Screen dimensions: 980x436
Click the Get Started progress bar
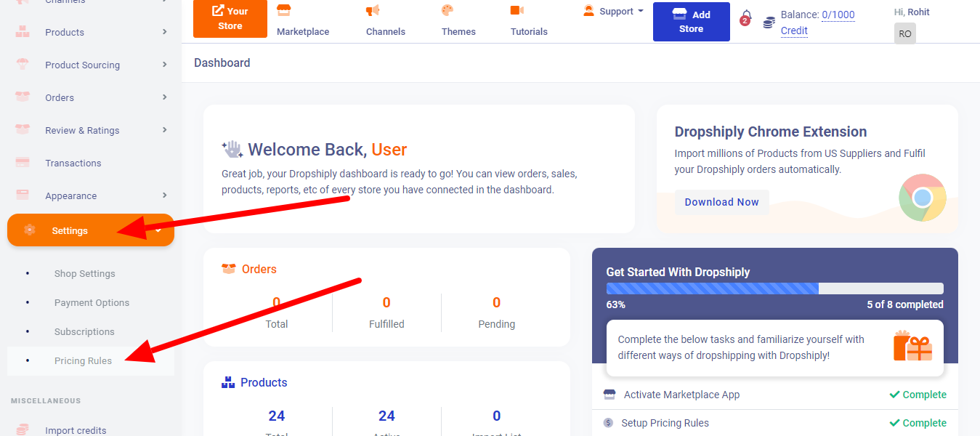(x=775, y=288)
